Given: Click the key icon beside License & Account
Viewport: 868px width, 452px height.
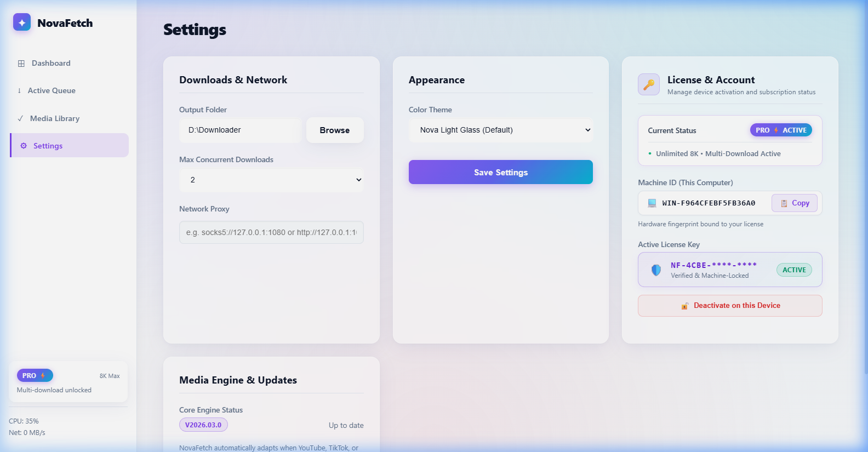Looking at the screenshot, I should point(649,84).
